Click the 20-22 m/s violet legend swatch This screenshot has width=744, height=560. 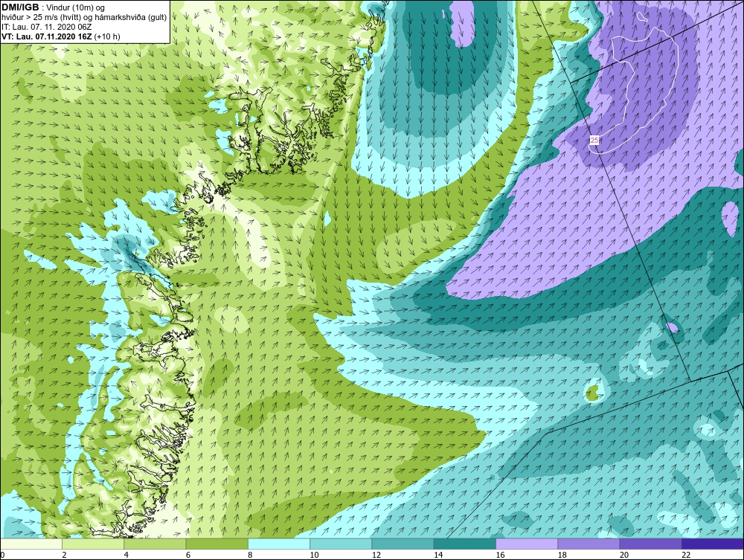tap(650, 544)
